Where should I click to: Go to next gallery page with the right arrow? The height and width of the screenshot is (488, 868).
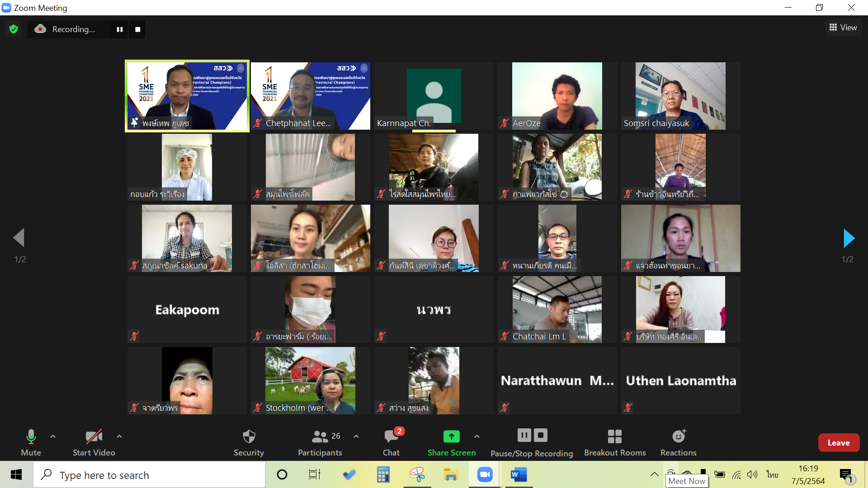(849, 238)
